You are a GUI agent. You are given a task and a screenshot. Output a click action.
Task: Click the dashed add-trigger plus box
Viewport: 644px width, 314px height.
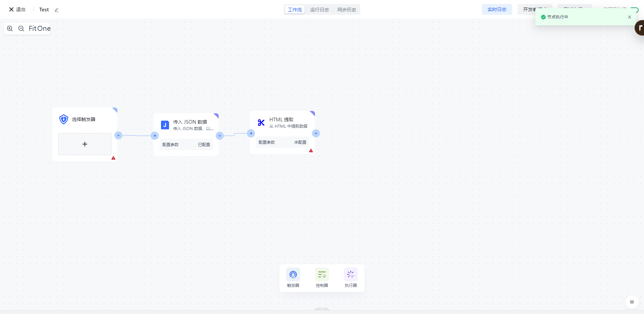pos(85,144)
